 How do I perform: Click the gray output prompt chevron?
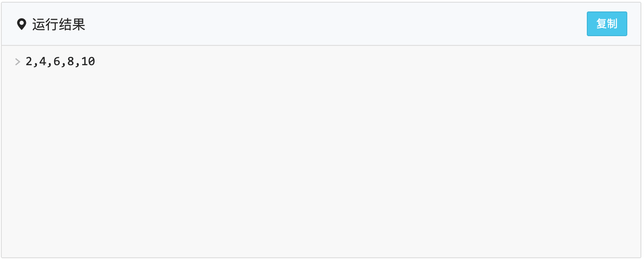click(18, 62)
